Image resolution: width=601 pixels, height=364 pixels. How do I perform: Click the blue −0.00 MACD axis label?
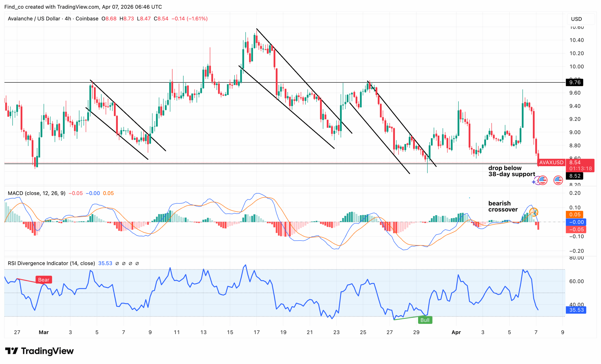[x=576, y=222]
